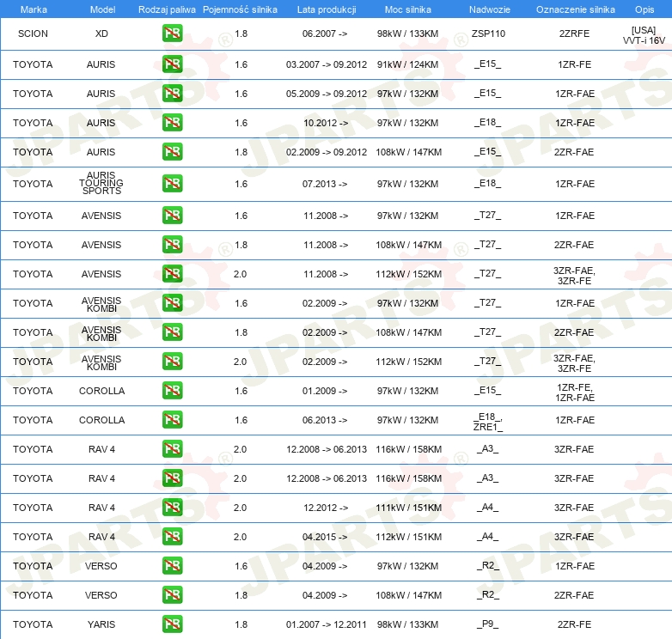Click the 2ZRFE engine code

[x=574, y=33]
